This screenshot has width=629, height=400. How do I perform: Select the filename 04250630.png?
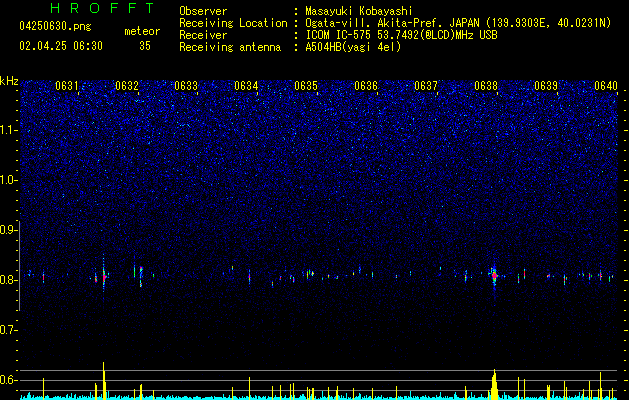(x=55, y=27)
